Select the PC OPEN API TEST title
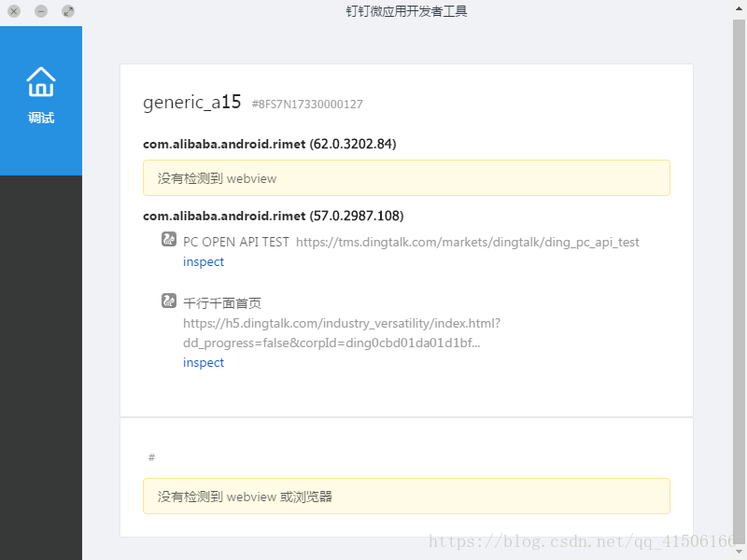 [x=236, y=242]
